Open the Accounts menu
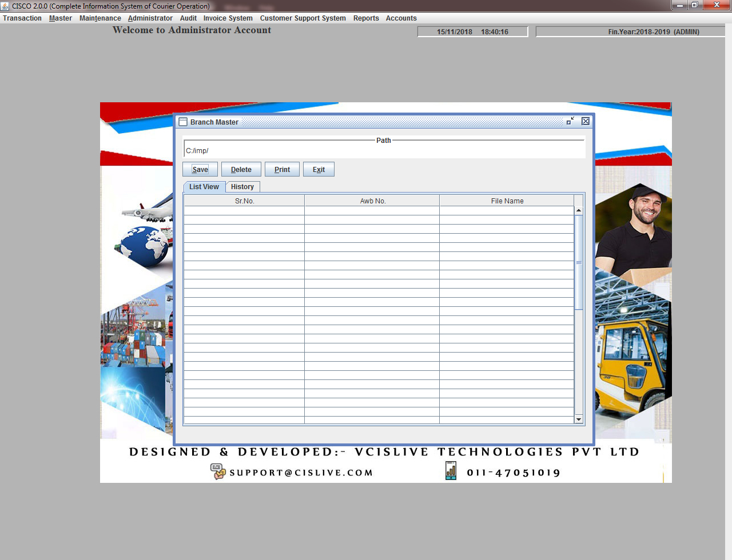Viewport: 732px width, 560px height. [x=401, y=18]
